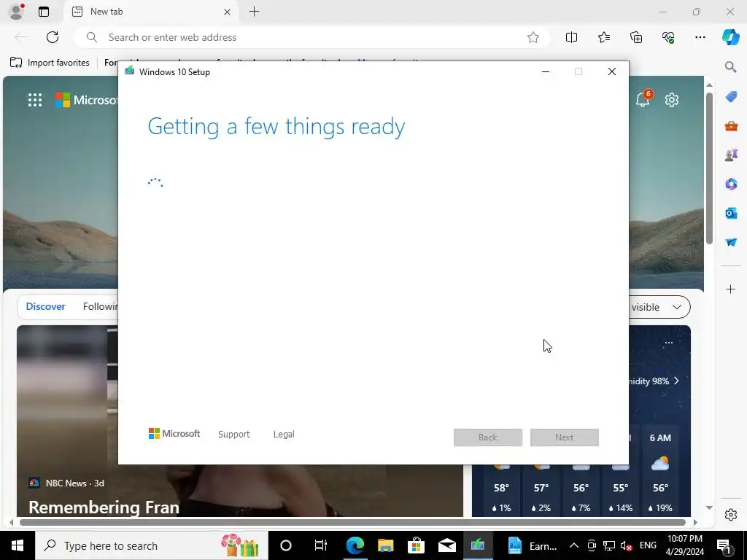Close the Windows 10 Setup dialog
The height and width of the screenshot is (560, 747).
612,72
